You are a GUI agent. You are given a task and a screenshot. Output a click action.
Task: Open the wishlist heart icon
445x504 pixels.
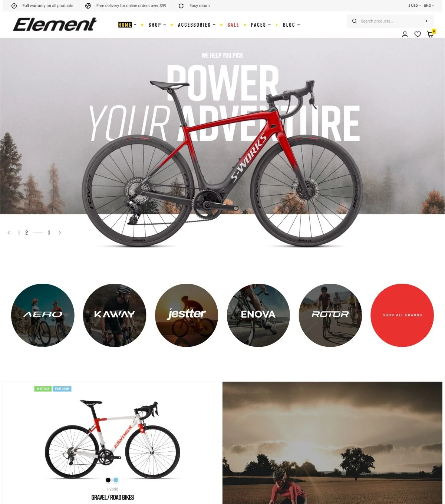(418, 34)
